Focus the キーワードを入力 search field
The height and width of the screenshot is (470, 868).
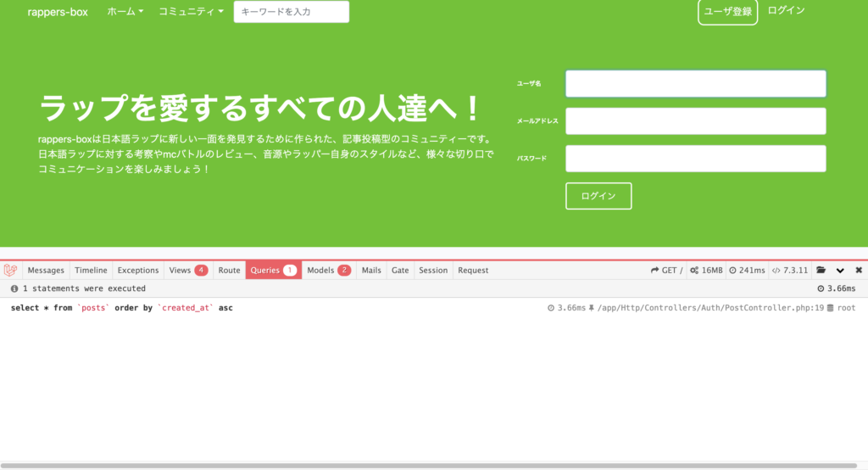pyautogui.click(x=292, y=12)
